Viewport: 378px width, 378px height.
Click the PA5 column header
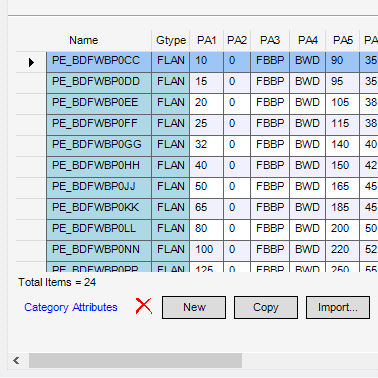[x=343, y=40]
